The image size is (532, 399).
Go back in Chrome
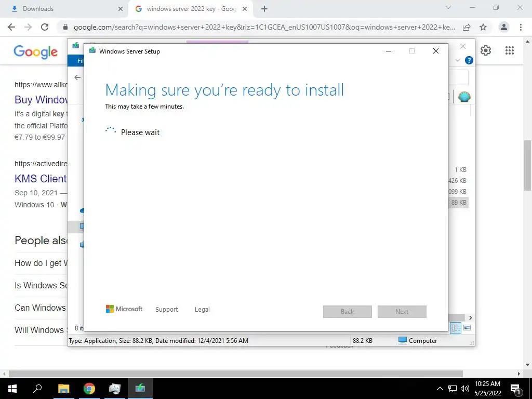coord(11,27)
